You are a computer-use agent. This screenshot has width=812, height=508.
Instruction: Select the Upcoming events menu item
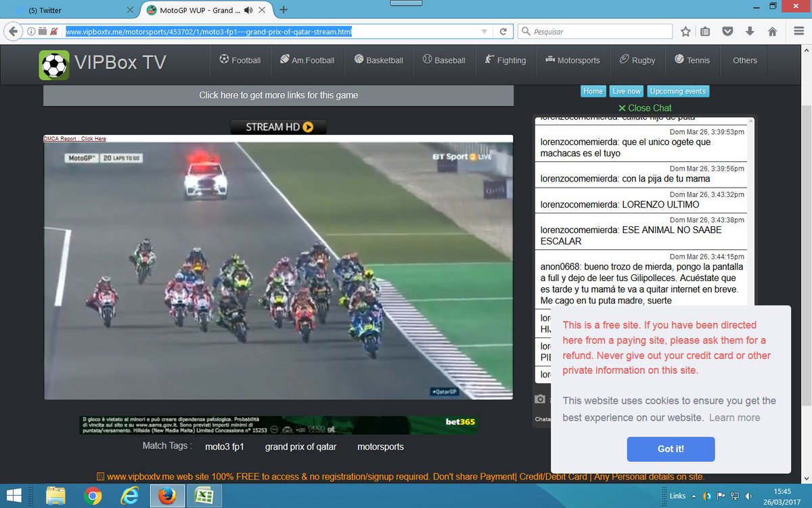[x=677, y=91]
